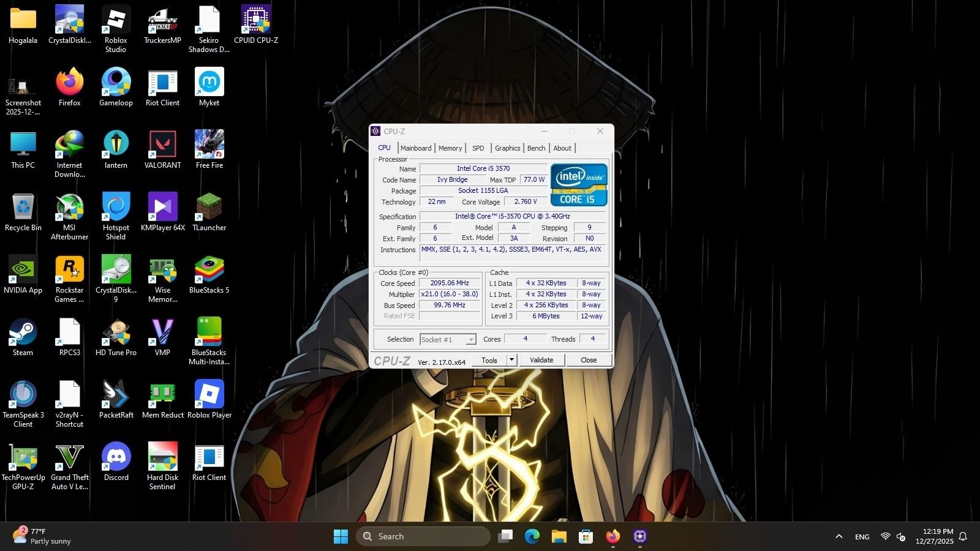Open This PC desktop icon
Screen dimensions: 980x551
pyautogui.click(x=23, y=149)
